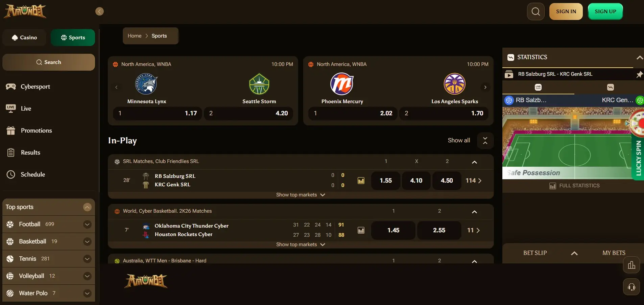Click the Minnesota Lynx team logo
Screen dimensions: 644x305
[146, 84]
